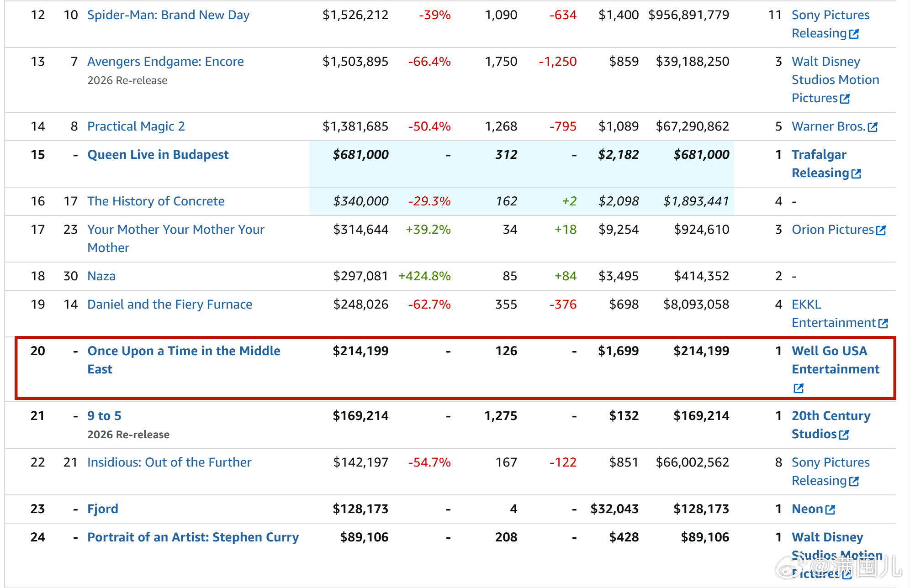Open The History of Concrete link
The height and width of the screenshot is (588, 910).
(x=156, y=201)
